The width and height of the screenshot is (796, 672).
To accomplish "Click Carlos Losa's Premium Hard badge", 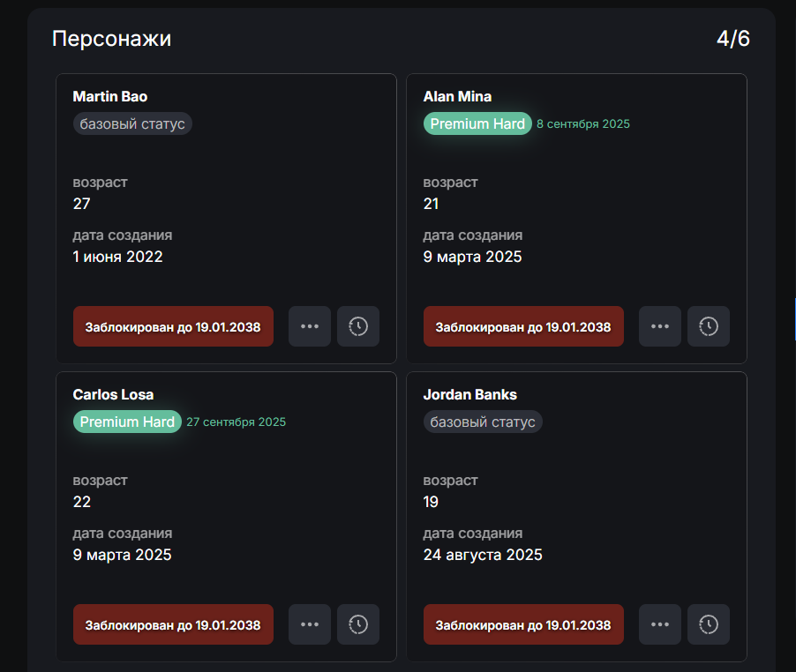I will [127, 422].
